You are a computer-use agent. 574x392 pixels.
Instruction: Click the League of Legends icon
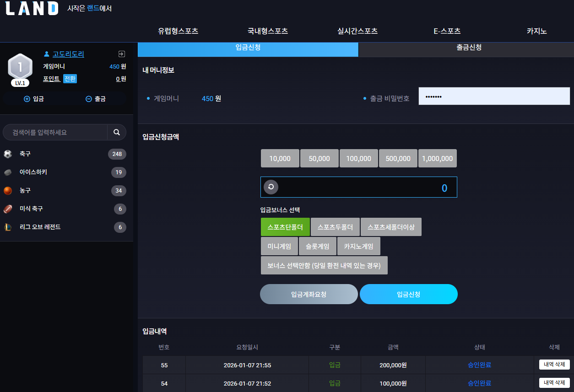8,227
